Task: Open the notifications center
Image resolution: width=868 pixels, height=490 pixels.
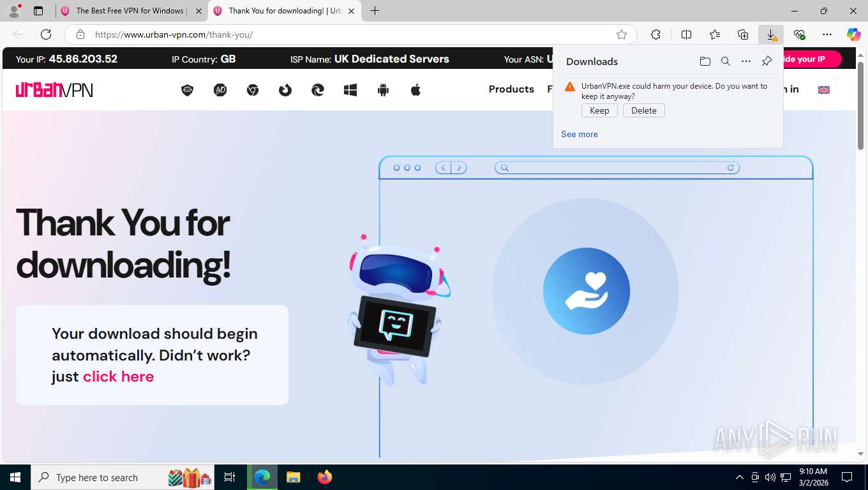Action: [x=847, y=477]
